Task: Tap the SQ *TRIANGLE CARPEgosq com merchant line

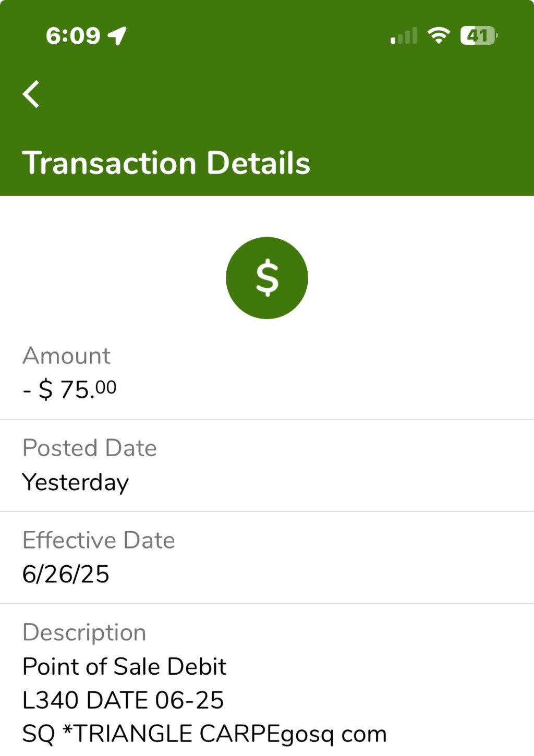Action: (x=204, y=734)
